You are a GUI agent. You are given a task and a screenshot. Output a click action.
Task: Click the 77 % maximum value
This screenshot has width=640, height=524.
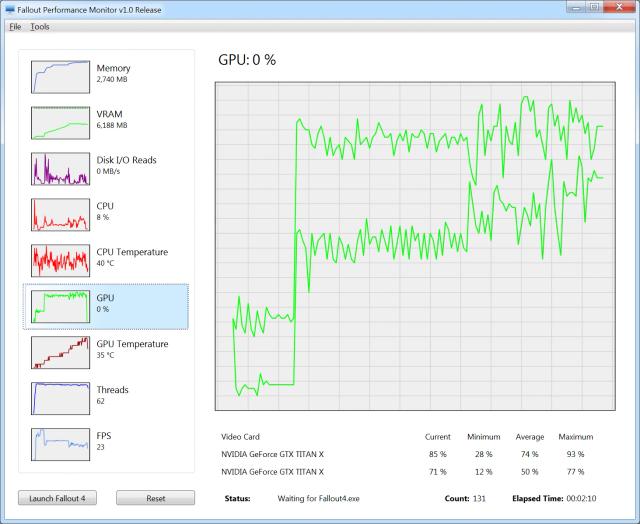(576, 472)
